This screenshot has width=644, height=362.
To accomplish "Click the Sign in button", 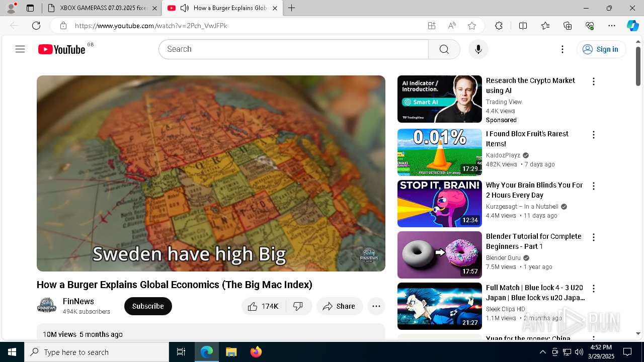I will [x=601, y=49].
